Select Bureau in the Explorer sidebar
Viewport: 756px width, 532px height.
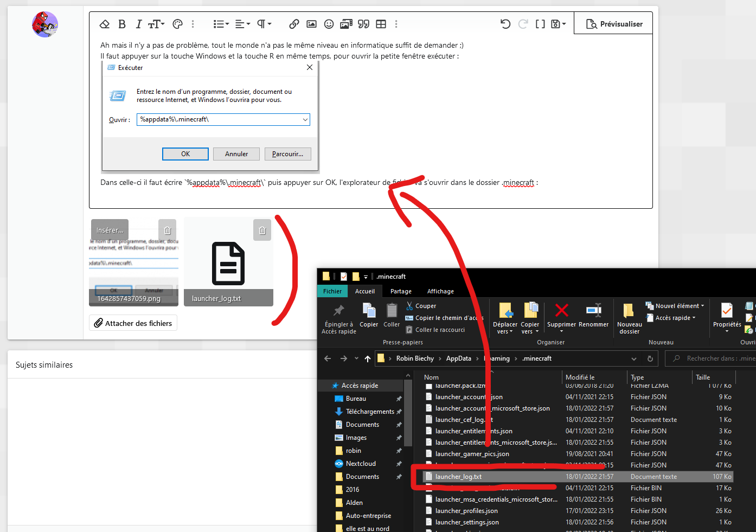356,399
